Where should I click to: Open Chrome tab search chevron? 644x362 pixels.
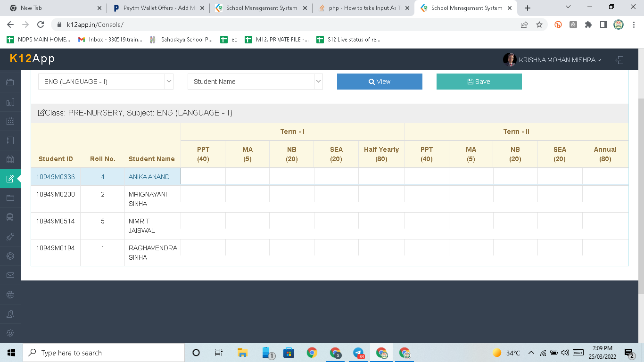pos(568,7)
